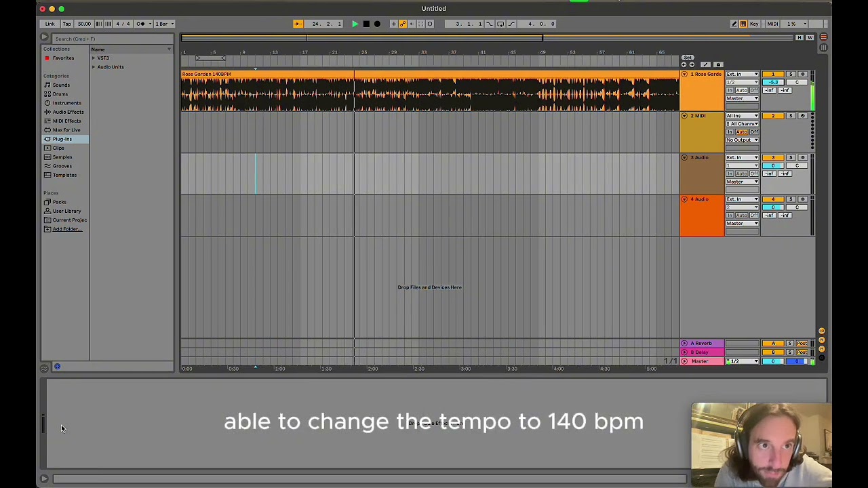Deactivate track 1 via activator button

772,74
